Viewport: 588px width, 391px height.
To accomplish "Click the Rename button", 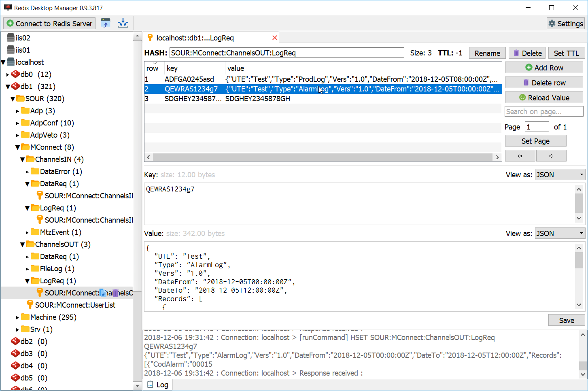I will click(487, 53).
